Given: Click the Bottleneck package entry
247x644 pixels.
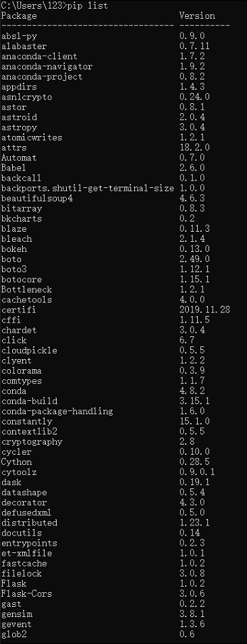Looking at the screenshot, I should coord(27,290).
